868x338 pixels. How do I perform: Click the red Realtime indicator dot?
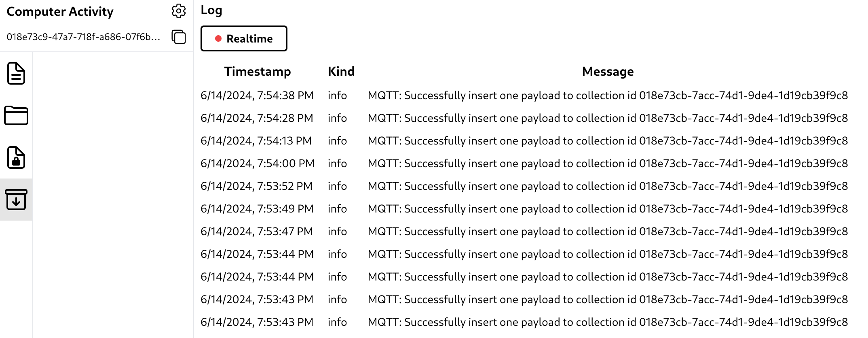(x=218, y=38)
